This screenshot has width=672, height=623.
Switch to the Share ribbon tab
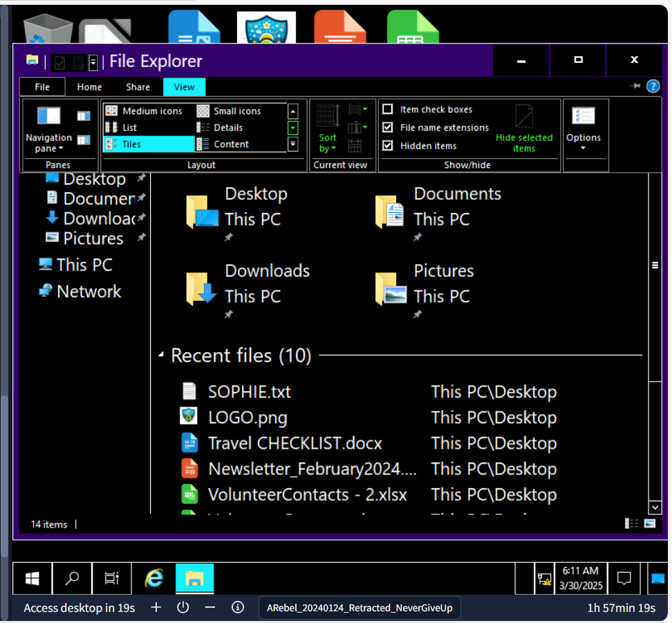click(138, 87)
